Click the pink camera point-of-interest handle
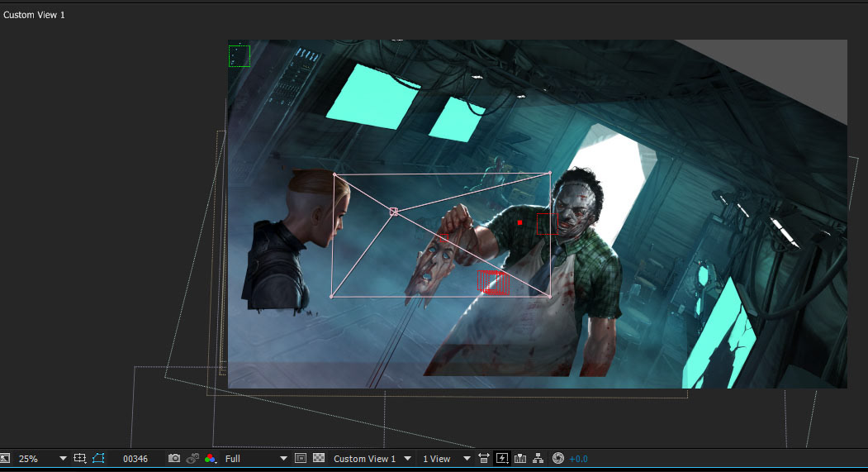This screenshot has height=472, width=868. pos(394,212)
